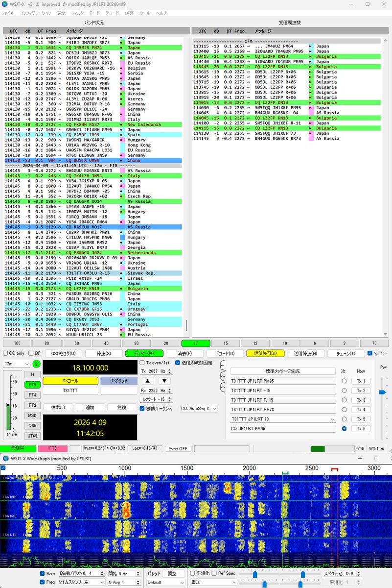Viewport: 392px width, 588px height.
Task: Open the ヘルプ menu
Action: (161, 13)
